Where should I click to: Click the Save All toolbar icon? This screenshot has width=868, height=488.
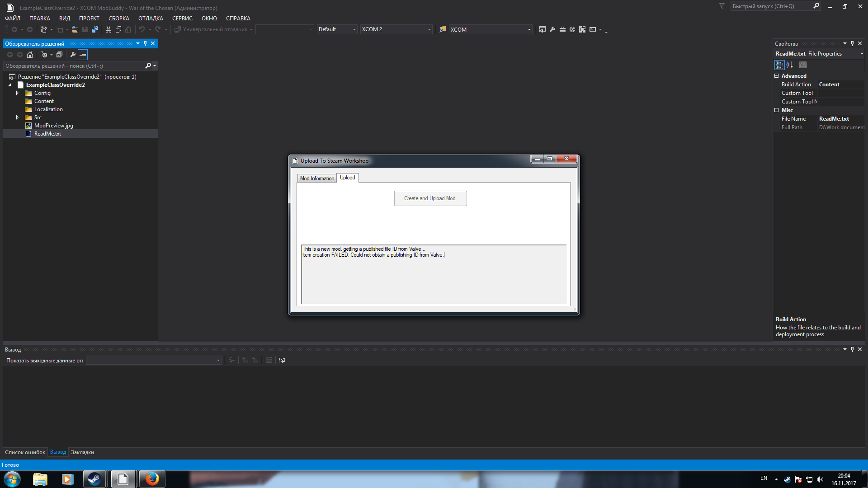tap(95, 29)
